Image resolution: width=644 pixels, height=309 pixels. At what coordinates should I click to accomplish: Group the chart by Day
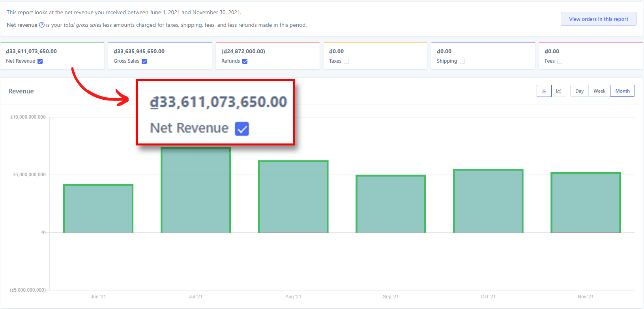pyautogui.click(x=579, y=91)
